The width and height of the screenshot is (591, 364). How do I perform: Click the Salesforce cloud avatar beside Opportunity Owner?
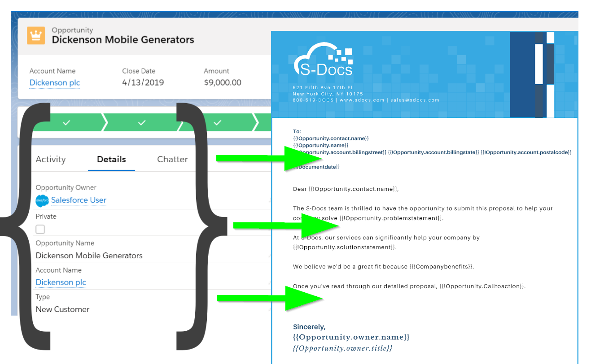click(41, 200)
